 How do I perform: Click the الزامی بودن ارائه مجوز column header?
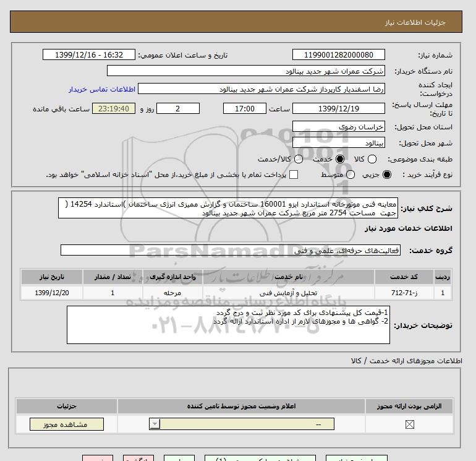click(x=409, y=406)
